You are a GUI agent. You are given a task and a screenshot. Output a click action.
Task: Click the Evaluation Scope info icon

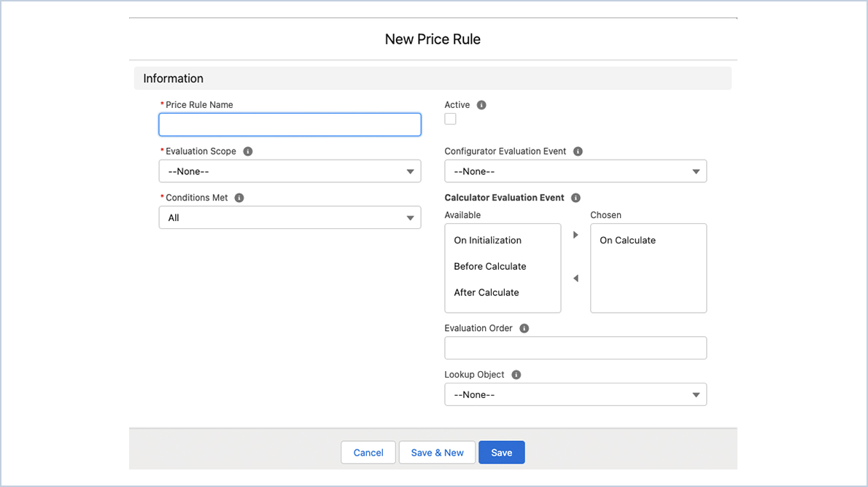click(247, 151)
